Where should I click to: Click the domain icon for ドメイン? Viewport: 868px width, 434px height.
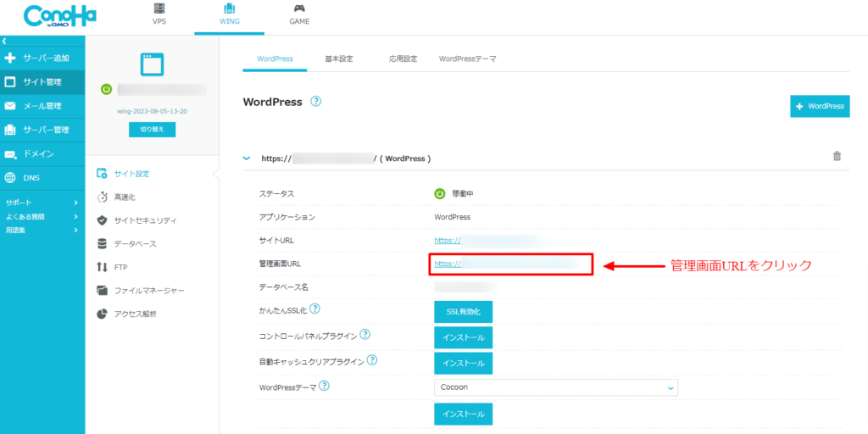(x=10, y=154)
